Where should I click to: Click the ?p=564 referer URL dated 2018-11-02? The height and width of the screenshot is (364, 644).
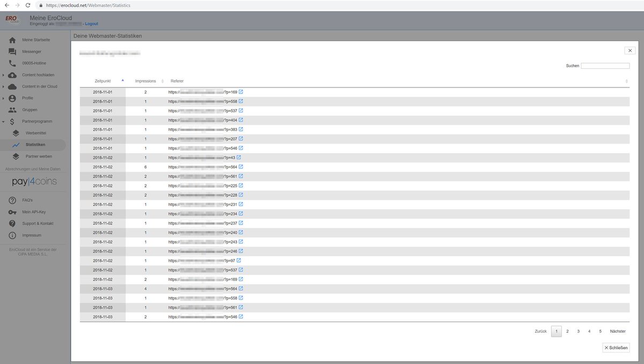tap(202, 167)
